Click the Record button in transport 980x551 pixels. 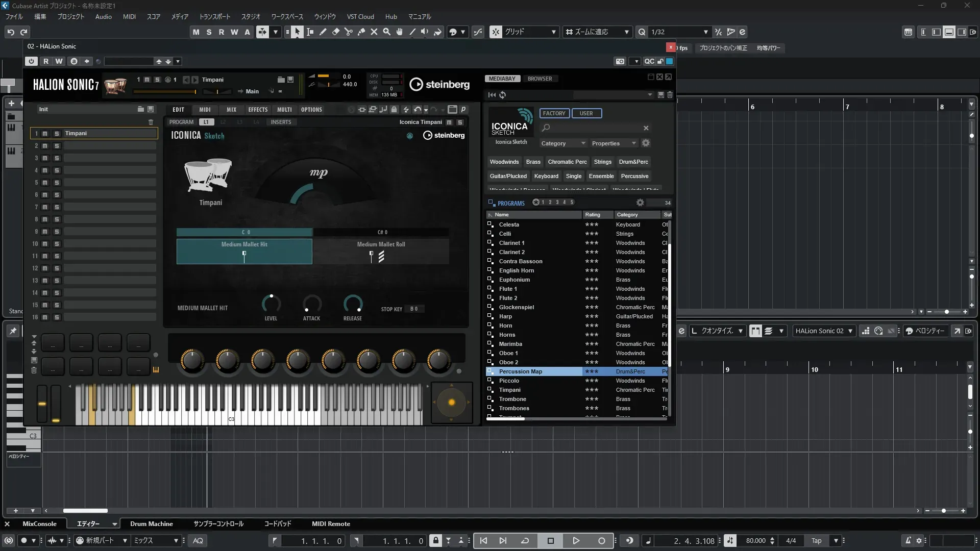[601, 541]
